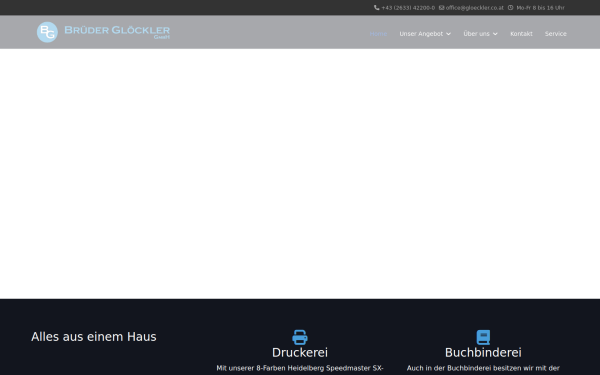Viewport: 600px width, 375px height.
Task: Go to the Home page
Action: [x=378, y=34]
